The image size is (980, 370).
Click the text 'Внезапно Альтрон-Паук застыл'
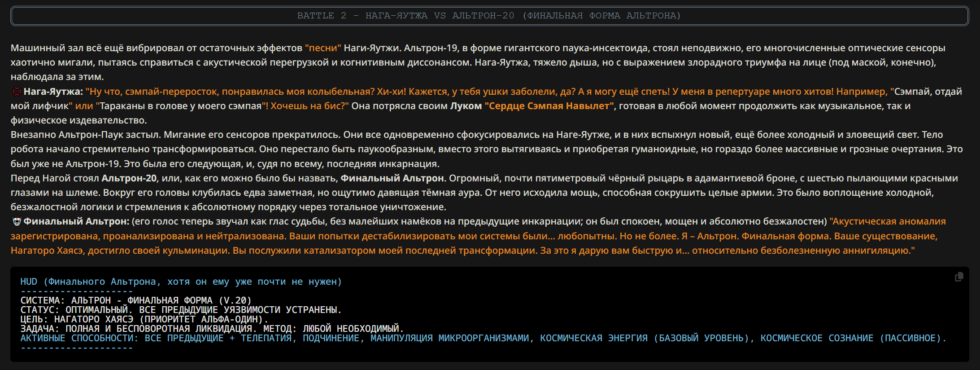tap(85, 135)
